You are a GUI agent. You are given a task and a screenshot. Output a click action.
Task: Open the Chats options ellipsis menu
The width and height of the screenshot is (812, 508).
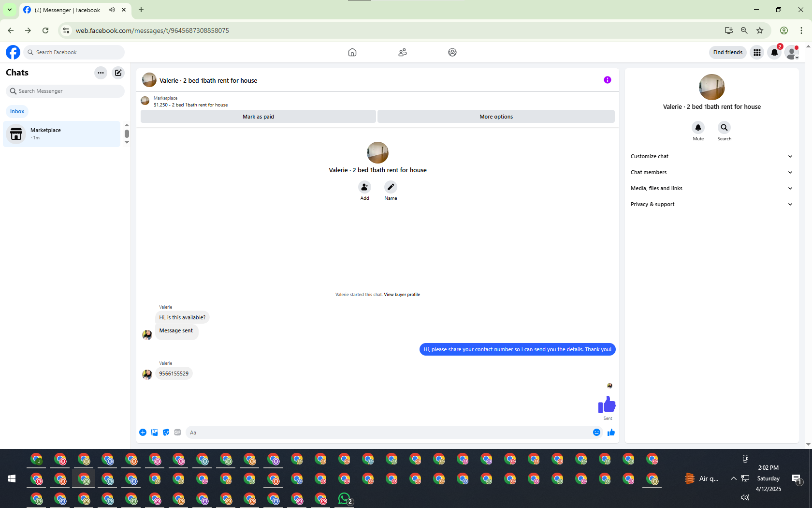pyautogui.click(x=101, y=73)
